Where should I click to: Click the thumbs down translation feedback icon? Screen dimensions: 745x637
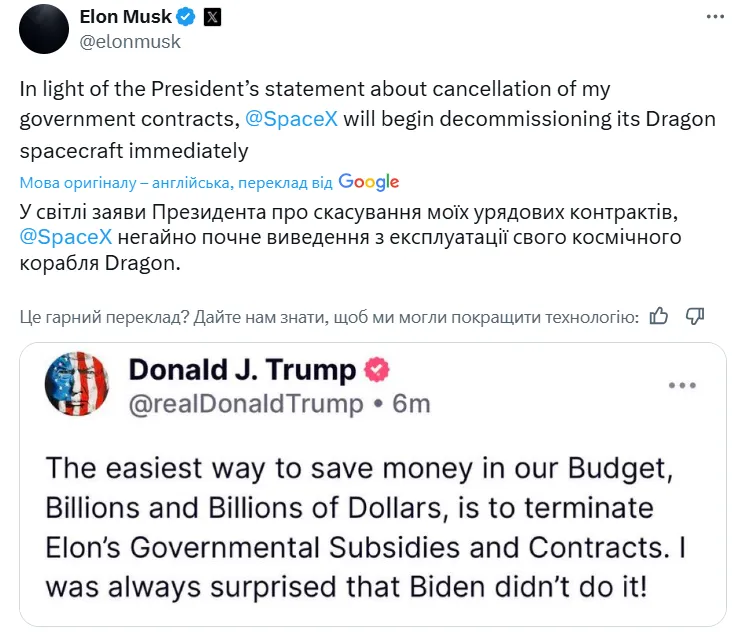coord(695,317)
